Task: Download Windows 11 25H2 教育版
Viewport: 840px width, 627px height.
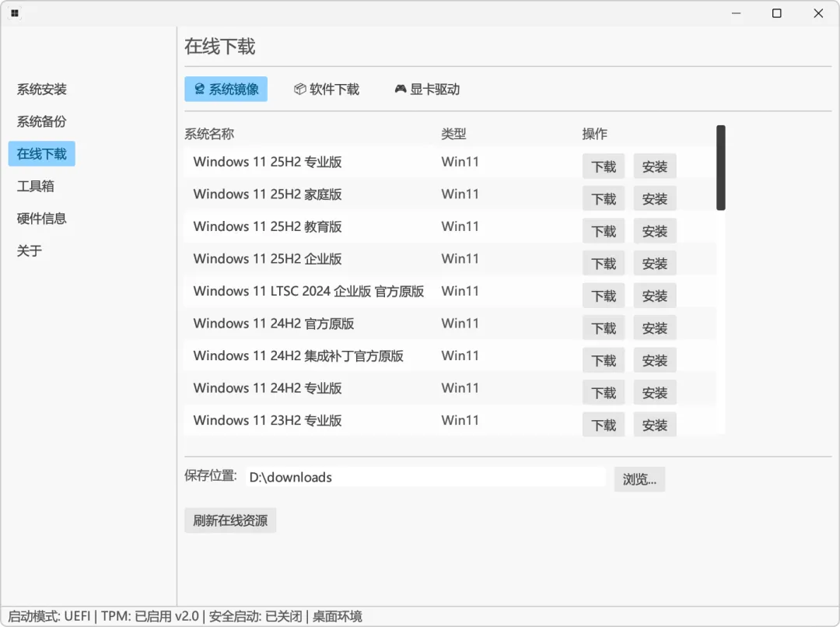Action: pos(604,232)
